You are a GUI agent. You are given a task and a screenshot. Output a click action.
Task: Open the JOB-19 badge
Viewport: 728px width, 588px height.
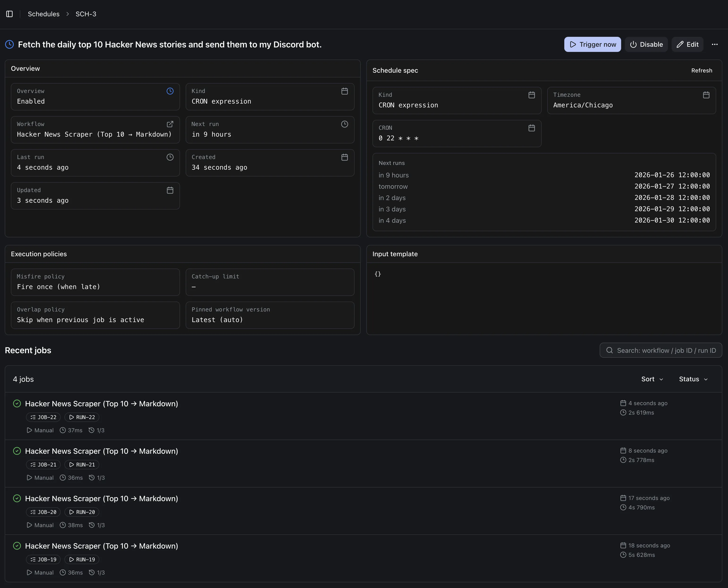(x=43, y=559)
